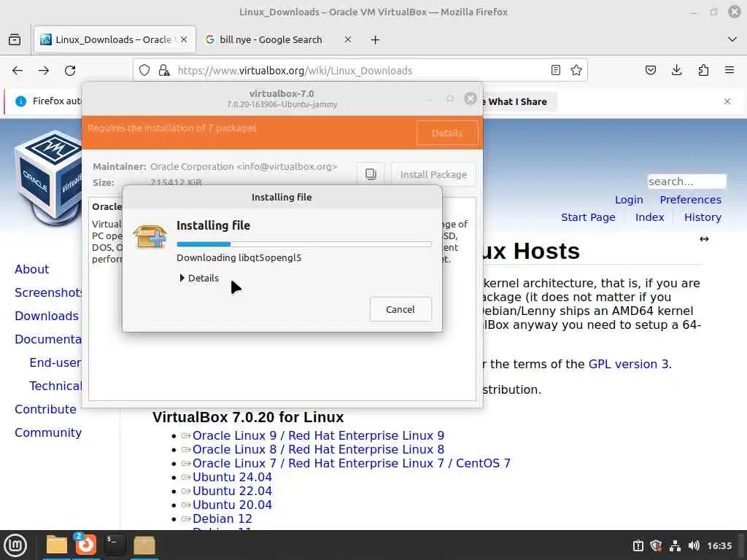Open the volume tray icon
This screenshot has height=560, width=747.
tap(694, 545)
